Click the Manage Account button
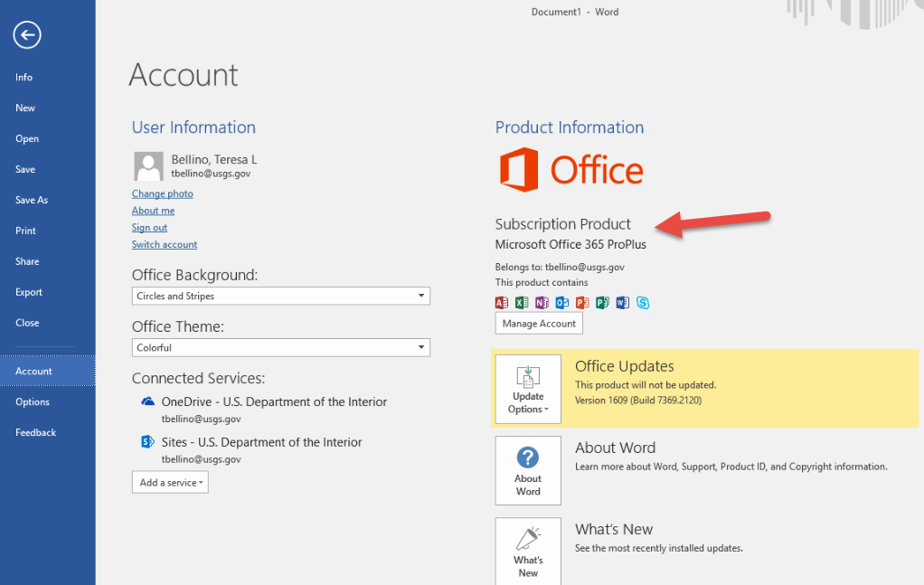The height and width of the screenshot is (585, 924). (539, 324)
